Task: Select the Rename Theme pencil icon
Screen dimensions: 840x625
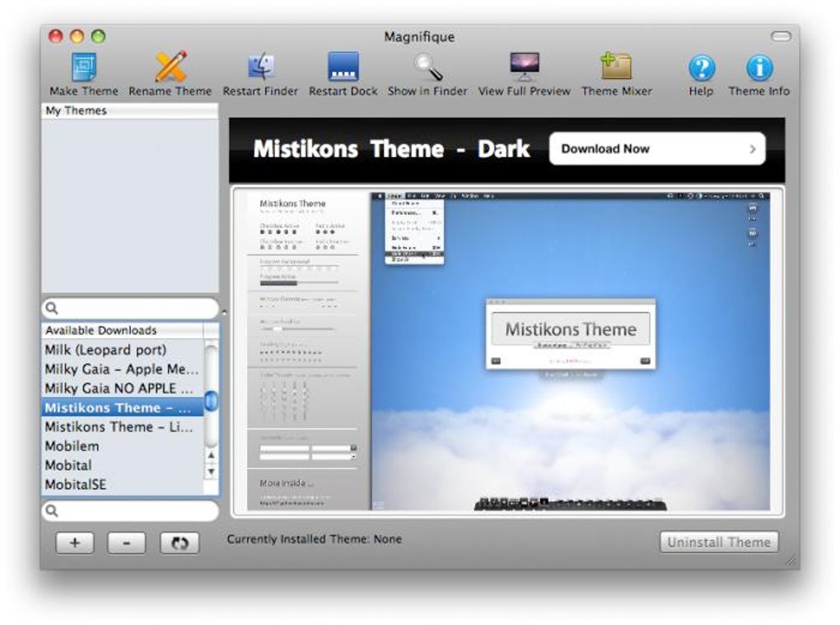Action: (x=171, y=67)
